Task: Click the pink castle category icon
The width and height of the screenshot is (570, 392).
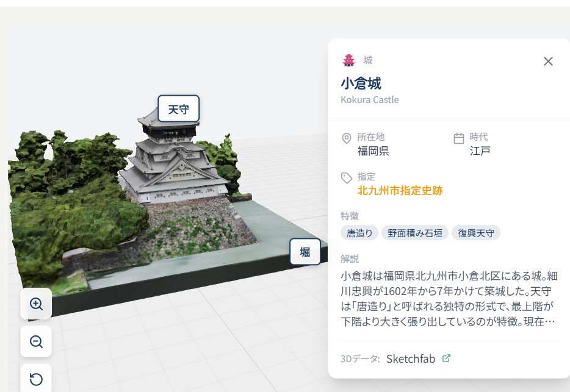Action: click(349, 60)
